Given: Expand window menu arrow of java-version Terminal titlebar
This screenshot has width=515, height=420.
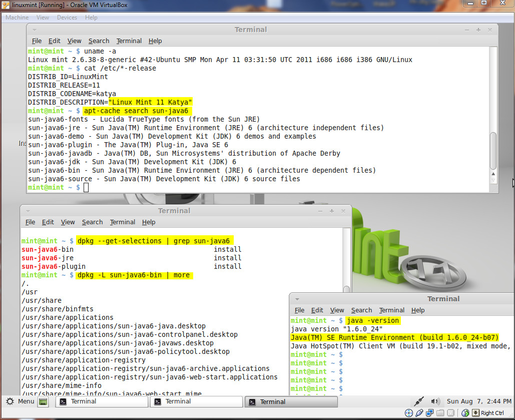Looking at the screenshot, I should pos(297,299).
